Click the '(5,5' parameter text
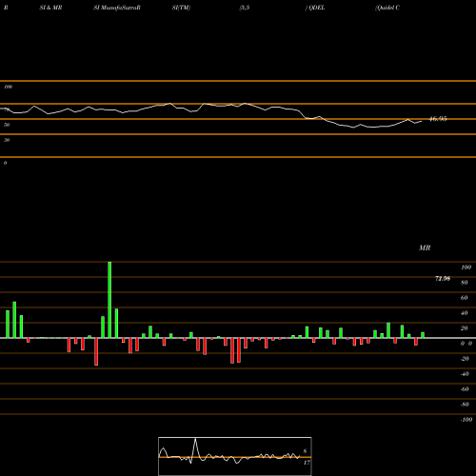Image resolution: width=476 pixels, height=476 pixels. pyautogui.click(x=245, y=8)
